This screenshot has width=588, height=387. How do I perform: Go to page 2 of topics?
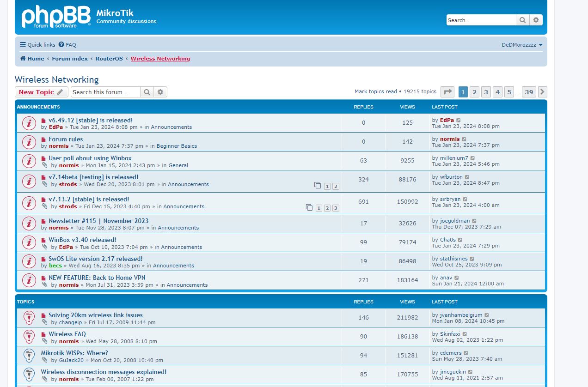[474, 92]
